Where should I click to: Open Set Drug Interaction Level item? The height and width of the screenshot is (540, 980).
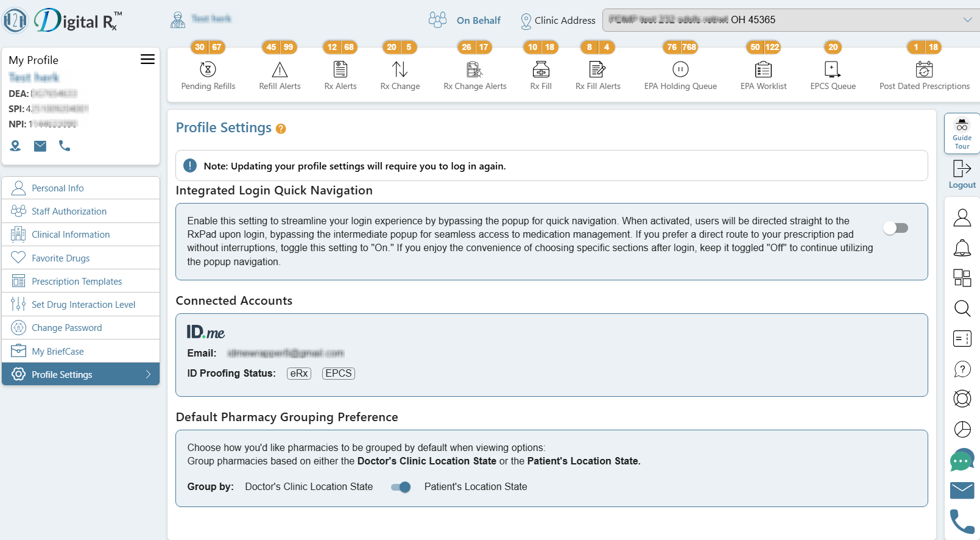coord(81,305)
